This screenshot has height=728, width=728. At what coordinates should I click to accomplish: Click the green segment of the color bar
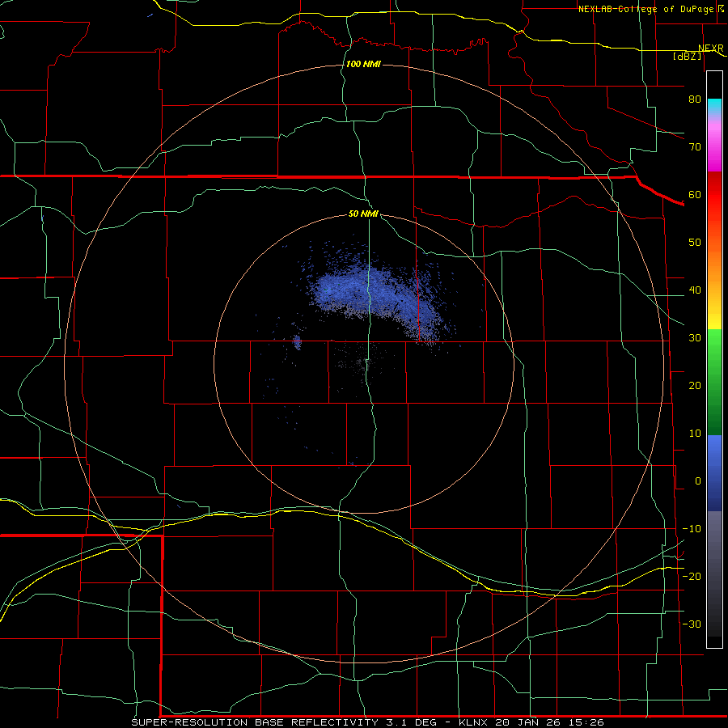(714, 382)
